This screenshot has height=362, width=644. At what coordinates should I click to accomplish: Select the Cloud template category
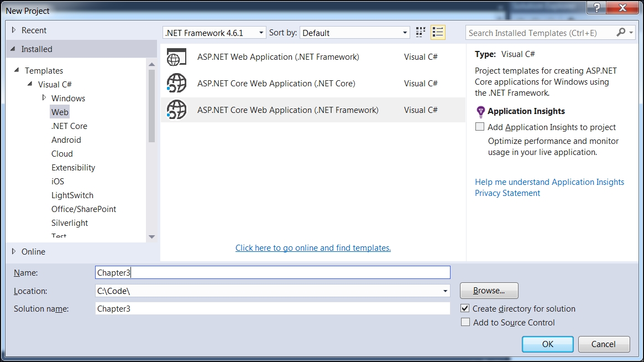[62, 153]
